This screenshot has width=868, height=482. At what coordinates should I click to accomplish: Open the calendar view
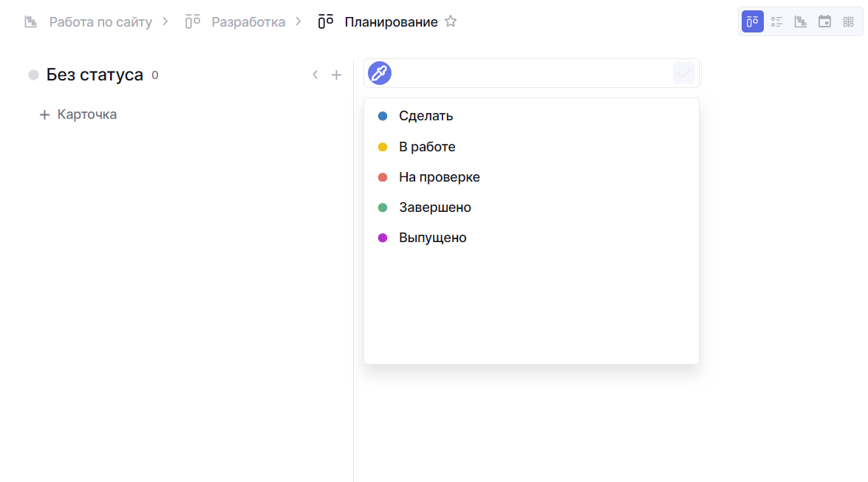824,21
